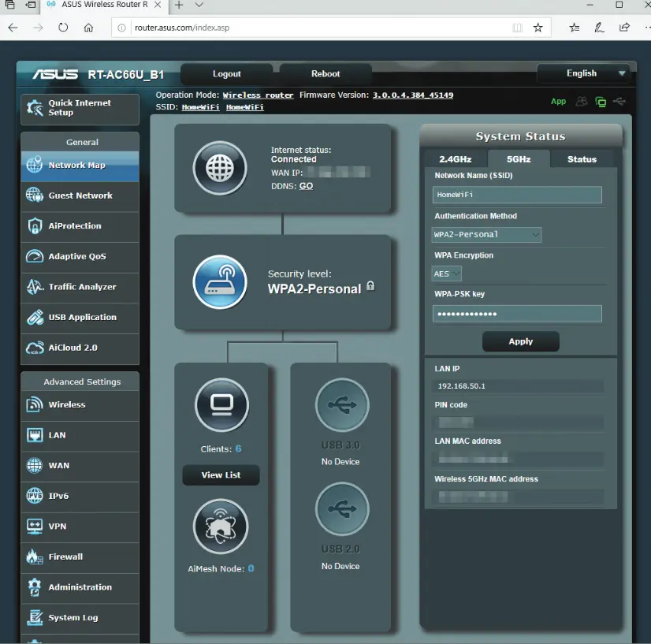Click the WPA-PSK key password field
The height and width of the screenshot is (644, 651).
coord(517,314)
